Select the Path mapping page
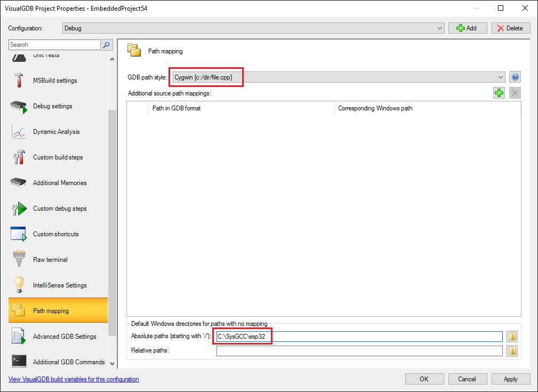Viewport: 538px width, 392px height. 58,310
